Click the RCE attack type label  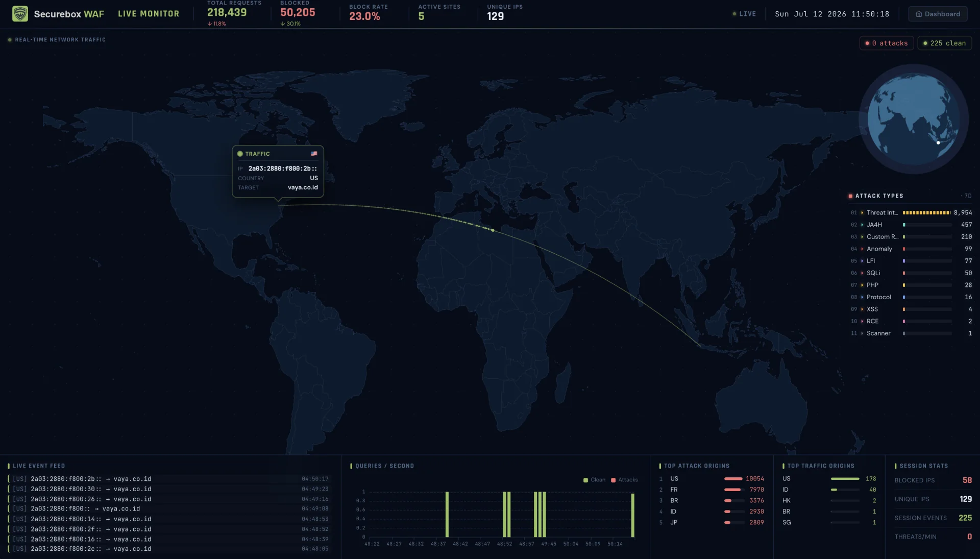873,321
